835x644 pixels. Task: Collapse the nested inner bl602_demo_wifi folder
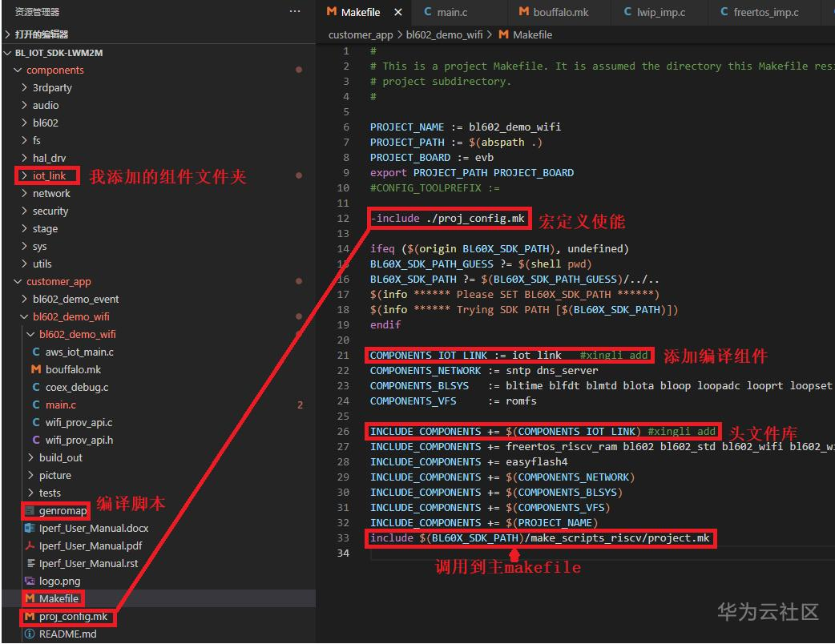click(77, 334)
